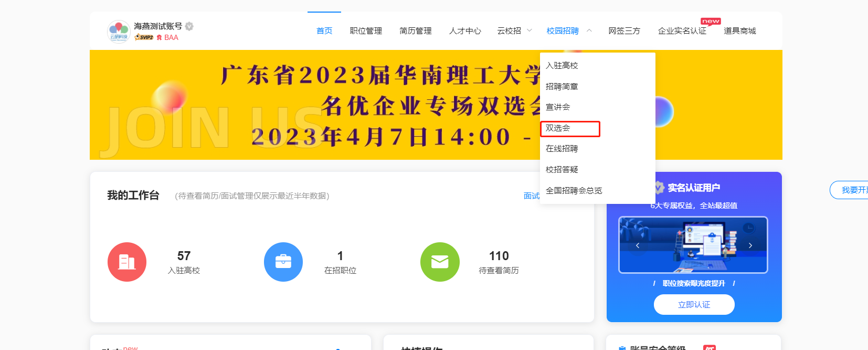The height and width of the screenshot is (350, 868).
Task: Click the 实名认证用户 heading
Action: (694, 188)
